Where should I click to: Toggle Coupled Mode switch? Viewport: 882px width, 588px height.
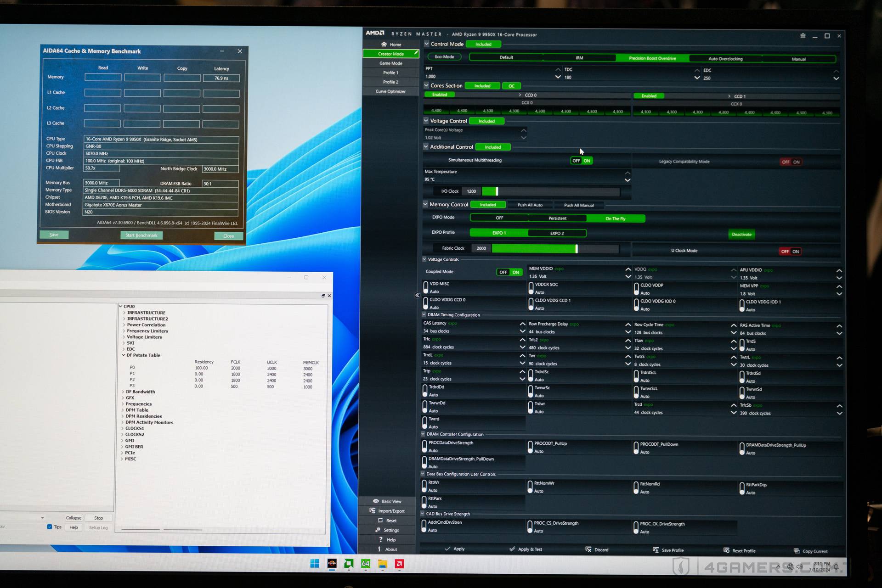click(509, 272)
